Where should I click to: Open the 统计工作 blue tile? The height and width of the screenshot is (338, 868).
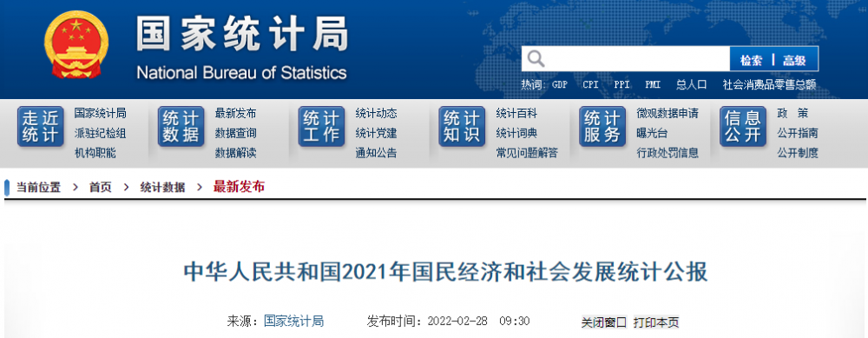tap(322, 126)
